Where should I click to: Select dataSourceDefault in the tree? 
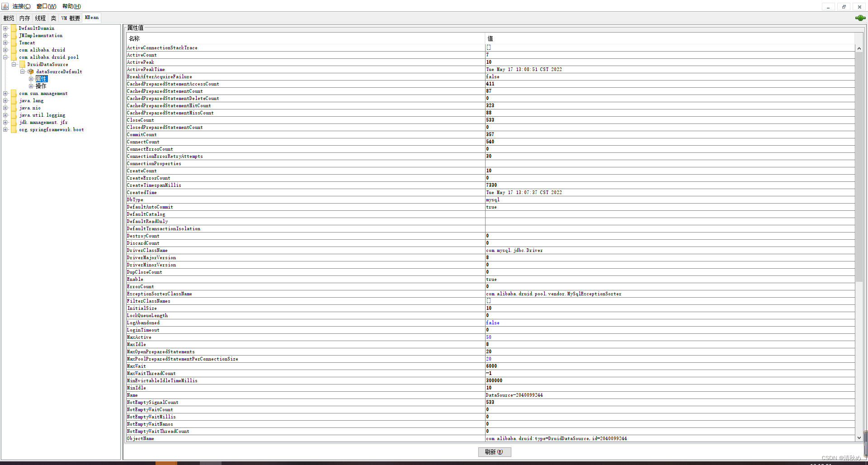click(x=59, y=71)
